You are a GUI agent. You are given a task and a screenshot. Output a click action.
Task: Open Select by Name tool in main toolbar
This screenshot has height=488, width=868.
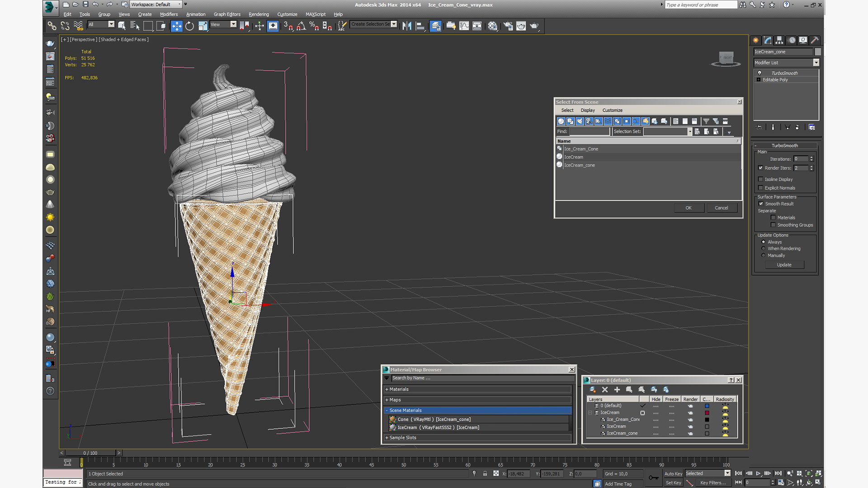pyautogui.click(x=135, y=26)
